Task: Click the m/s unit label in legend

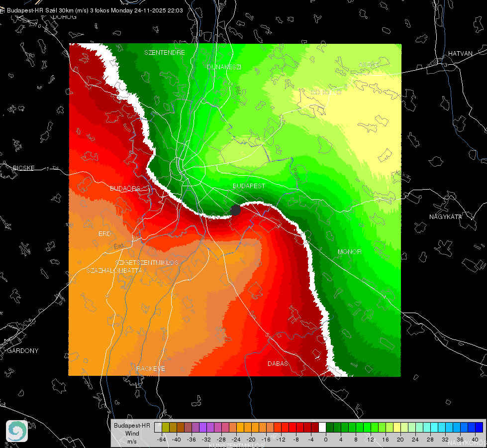Action: (x=132, y=442)
